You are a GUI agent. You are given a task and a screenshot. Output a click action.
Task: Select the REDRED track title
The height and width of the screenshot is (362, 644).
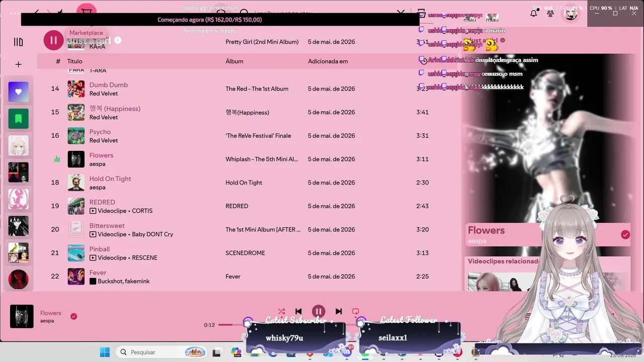tap(102, 202)
